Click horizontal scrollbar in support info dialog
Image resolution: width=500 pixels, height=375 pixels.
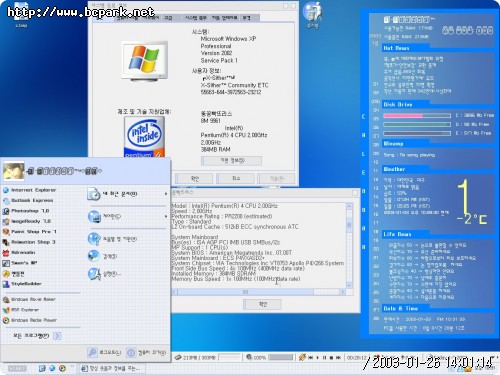click(259, 292)
